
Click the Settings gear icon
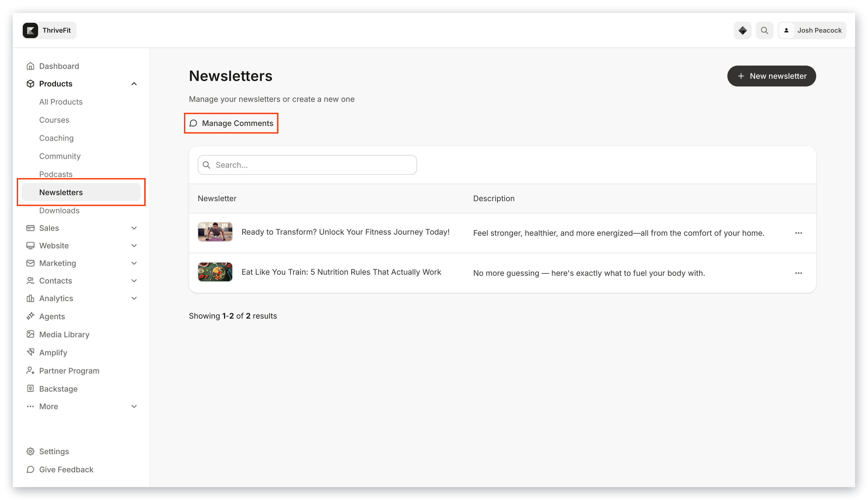(30, 451)
